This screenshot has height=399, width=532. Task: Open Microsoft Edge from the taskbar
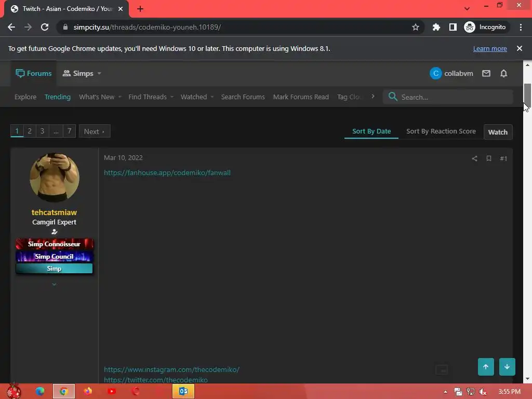40,392
